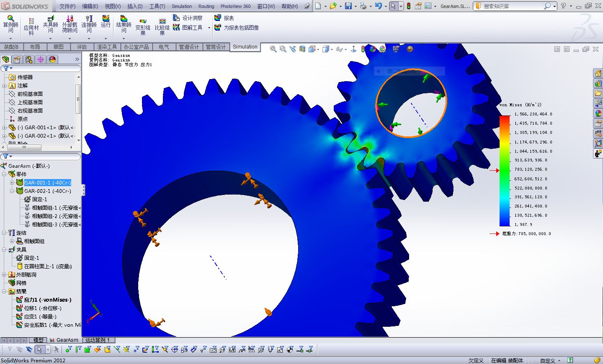Expand the 外部载荷 external loads node

(x=5, y=274)
